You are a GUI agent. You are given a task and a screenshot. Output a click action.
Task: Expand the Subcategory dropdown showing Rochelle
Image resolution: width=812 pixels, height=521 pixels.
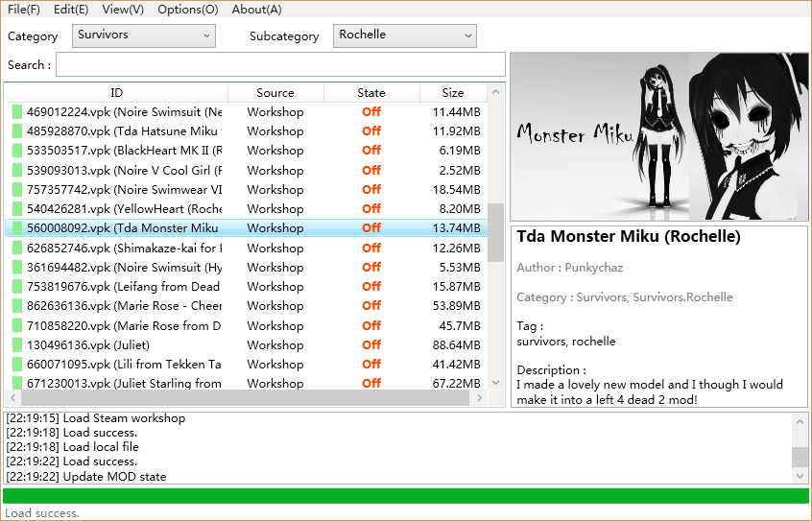point(404,36)
